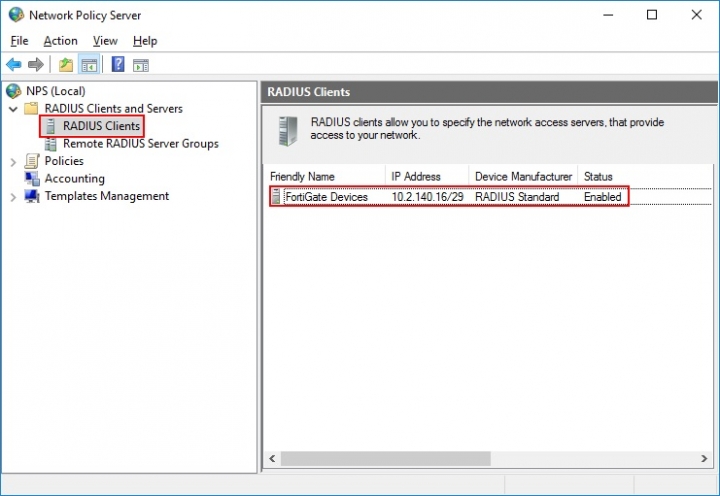Screen dimensions: 720x496
Task: Select RADIUS Clients and Servers label
Action: 113,108
